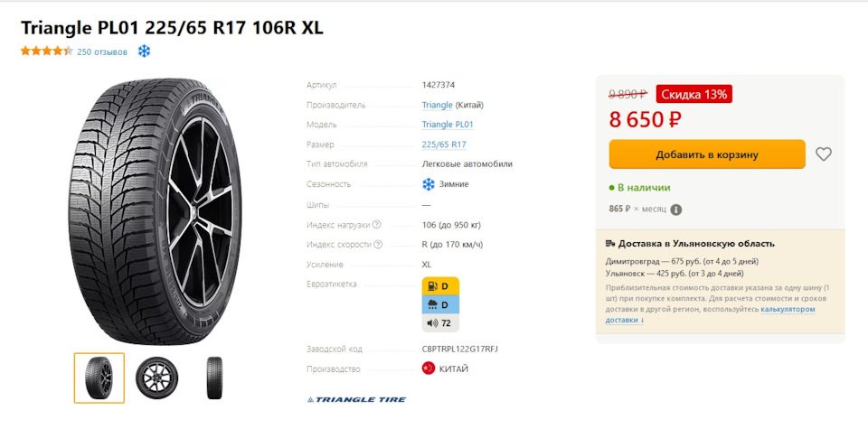
Task: Click the wet grip D eurolabel badge
Action: [x=440, y=304]
